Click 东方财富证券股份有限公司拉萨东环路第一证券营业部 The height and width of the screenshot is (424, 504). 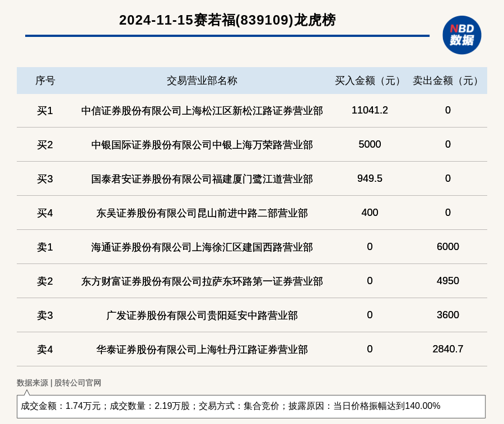(202, 281)
